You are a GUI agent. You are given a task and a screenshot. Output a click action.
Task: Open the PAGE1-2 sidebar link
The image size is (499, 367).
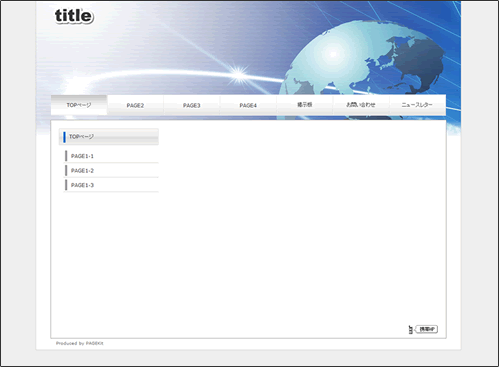[x=111, y=171]
